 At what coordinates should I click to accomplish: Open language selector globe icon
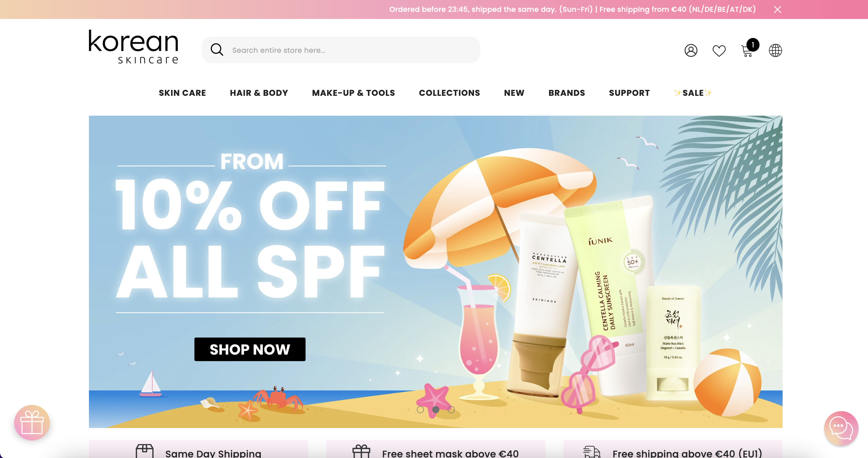point(775,51)
